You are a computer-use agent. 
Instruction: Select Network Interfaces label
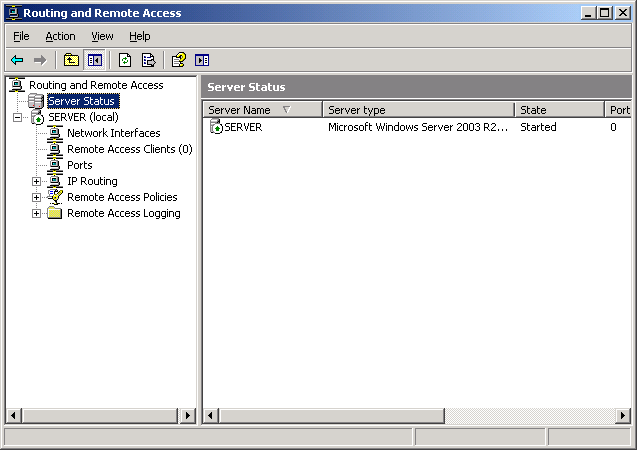pos(114,133)
